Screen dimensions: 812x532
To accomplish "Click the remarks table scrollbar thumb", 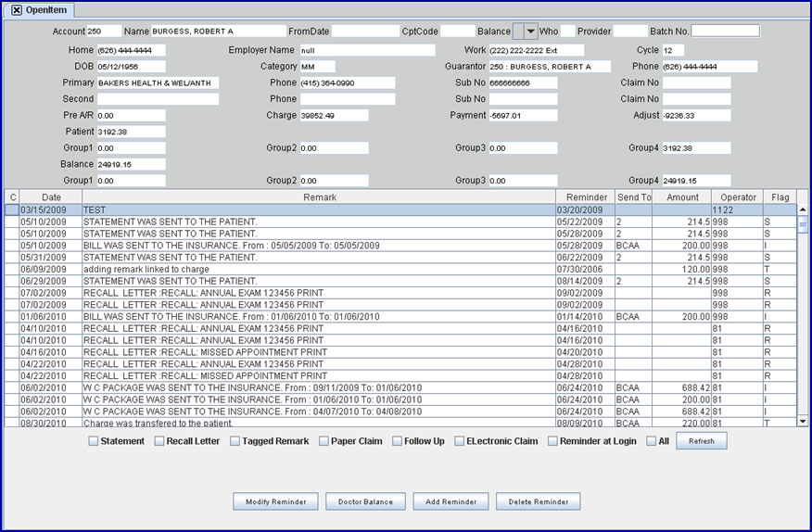I will (803, 225).
